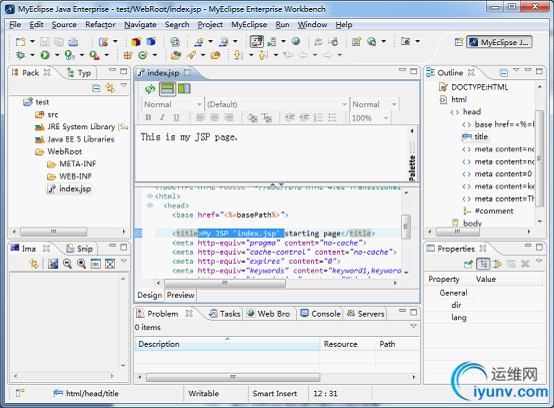Toggle Link with Editor in Package Explorer
Image resolution: width=554 pixels, height=408 pixels.
coord(110,88)
